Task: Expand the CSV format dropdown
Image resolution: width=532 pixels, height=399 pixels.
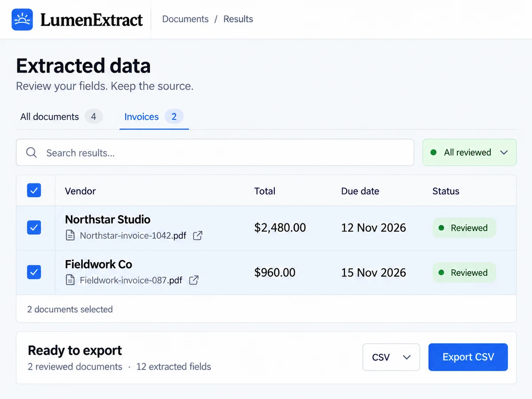Action: pos(391,357)
